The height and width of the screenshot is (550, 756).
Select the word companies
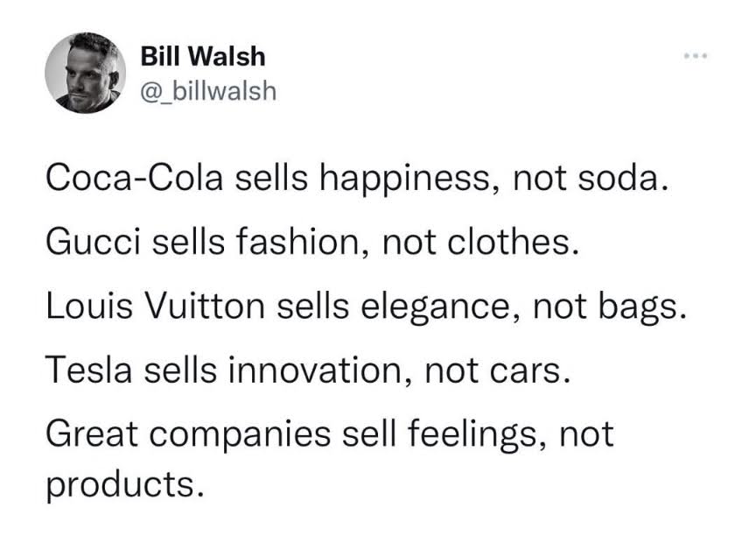pos(240,435)
